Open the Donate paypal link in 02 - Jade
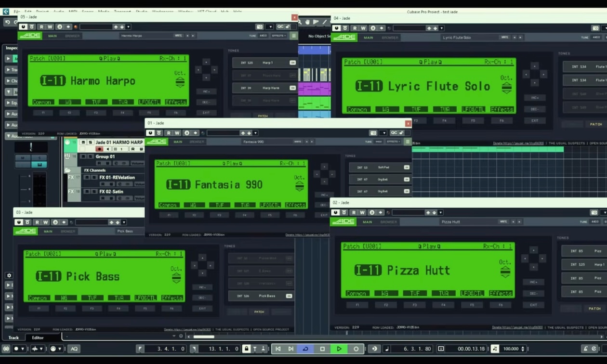The height and width of the screenshot is (364, 607). coord(518,327)
